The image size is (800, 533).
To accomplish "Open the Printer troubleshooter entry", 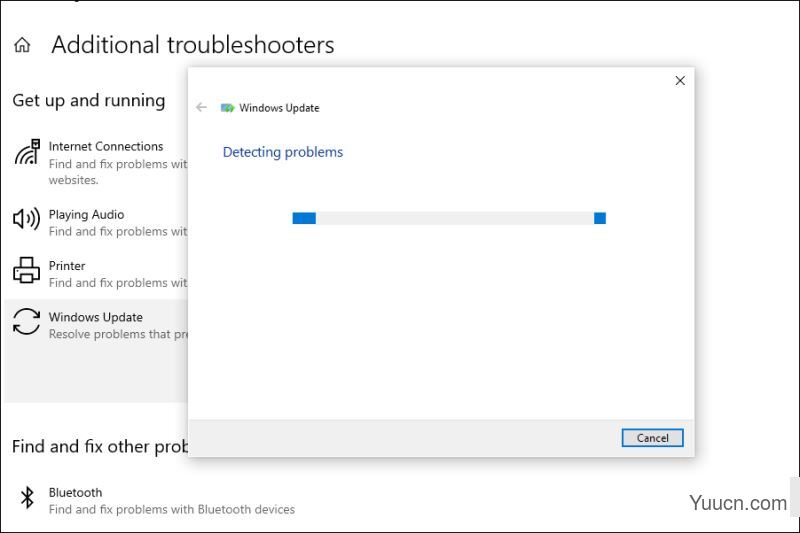I will [67, 266].
